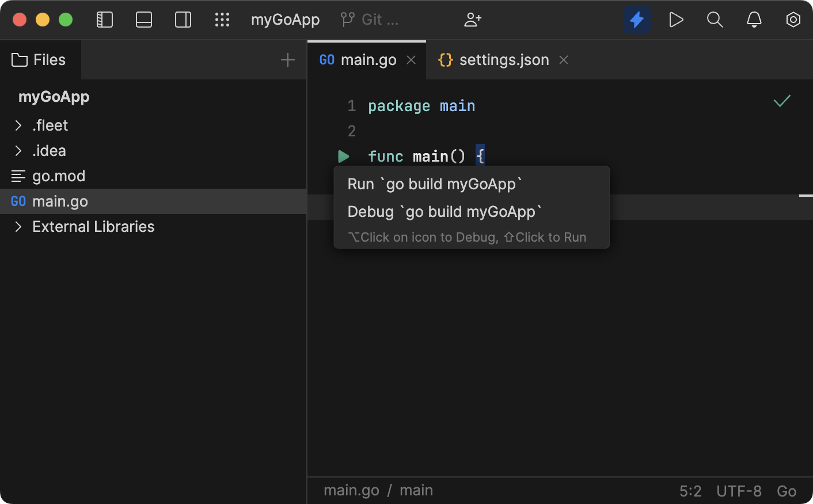
Task: Open notifications via the bell icon
Action: pyautogui.click(x=754, y=19)
